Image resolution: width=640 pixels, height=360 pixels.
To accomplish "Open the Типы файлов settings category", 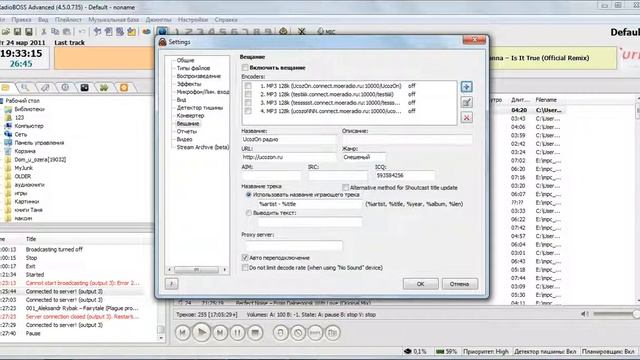I will 193,68.
